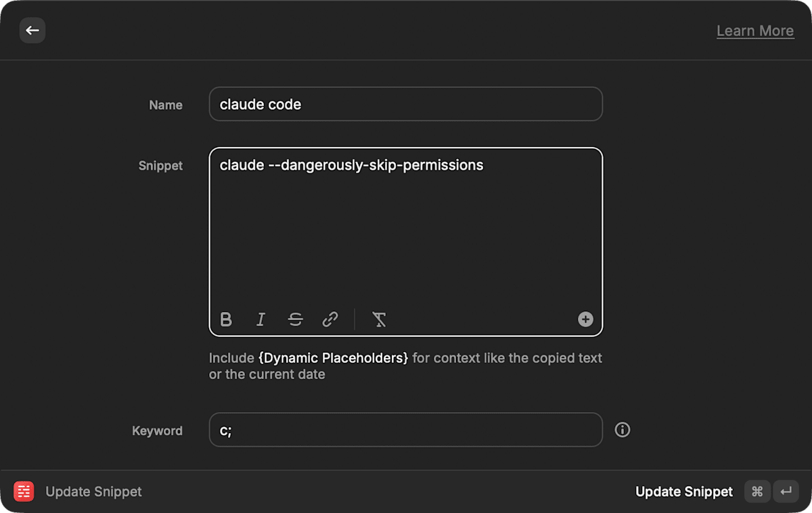Click the snippet text claude --dangerously-skip-permissions

pyautogui.click(x=352, y=165)
